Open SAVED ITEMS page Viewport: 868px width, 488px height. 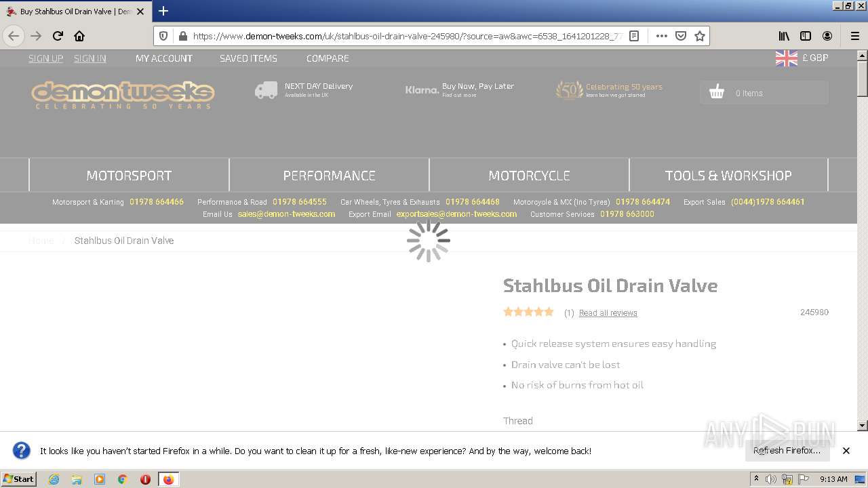tap(248, 58)
